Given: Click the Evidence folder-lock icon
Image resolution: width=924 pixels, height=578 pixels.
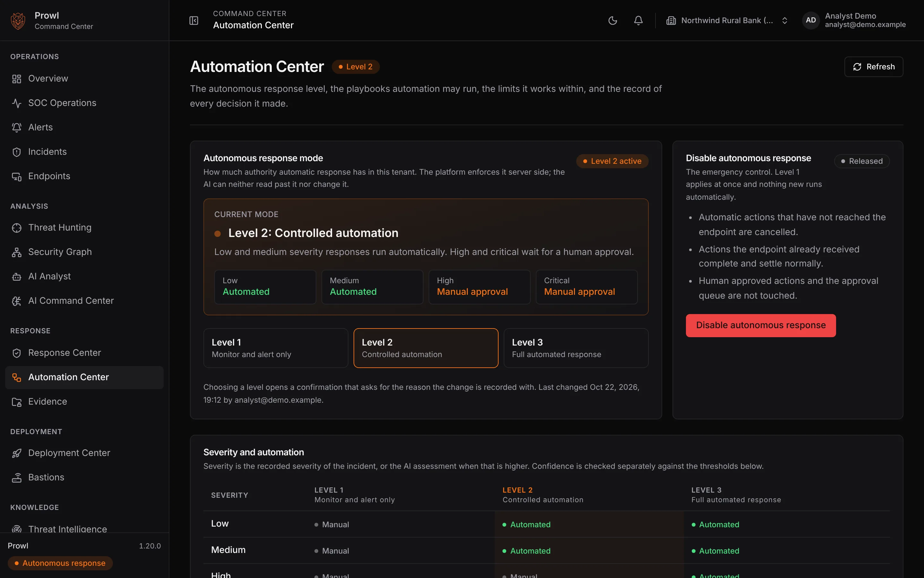Looking at the screenshot, I should point(16,402).
